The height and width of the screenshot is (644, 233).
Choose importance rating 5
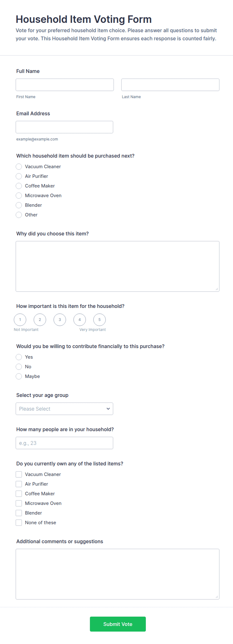99,320
